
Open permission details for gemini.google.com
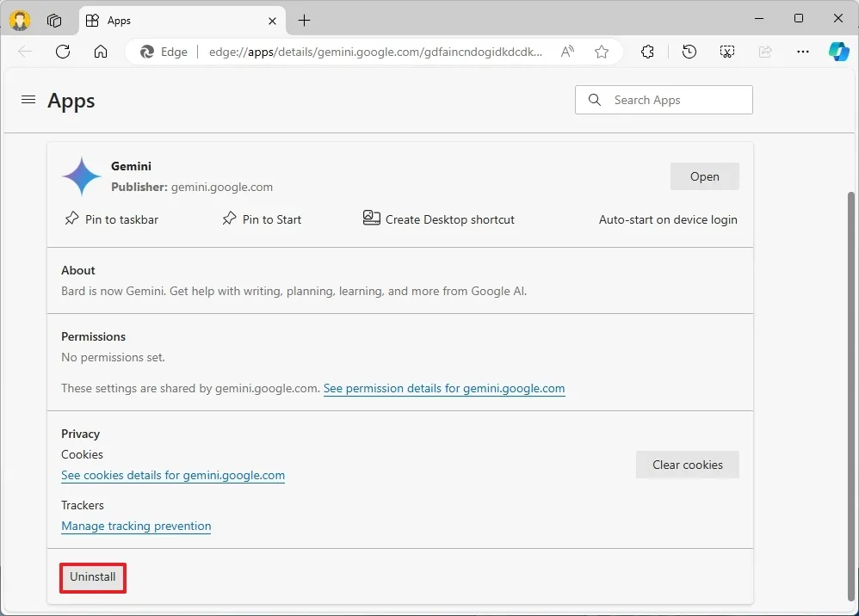[444, 388]
